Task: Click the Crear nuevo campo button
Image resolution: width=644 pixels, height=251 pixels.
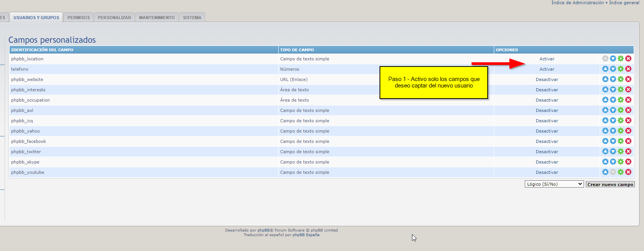Action: point(610,185)
